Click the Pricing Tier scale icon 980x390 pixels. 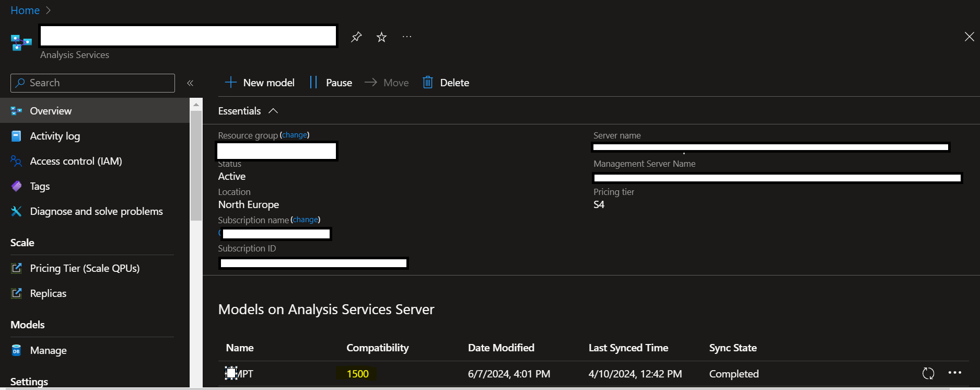tap(16, 268)
